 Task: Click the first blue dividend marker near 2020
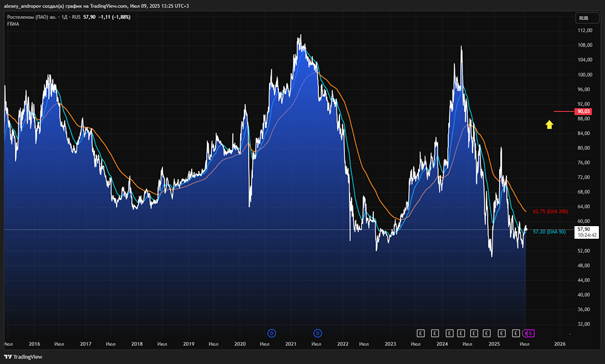(x=272, y=333)
